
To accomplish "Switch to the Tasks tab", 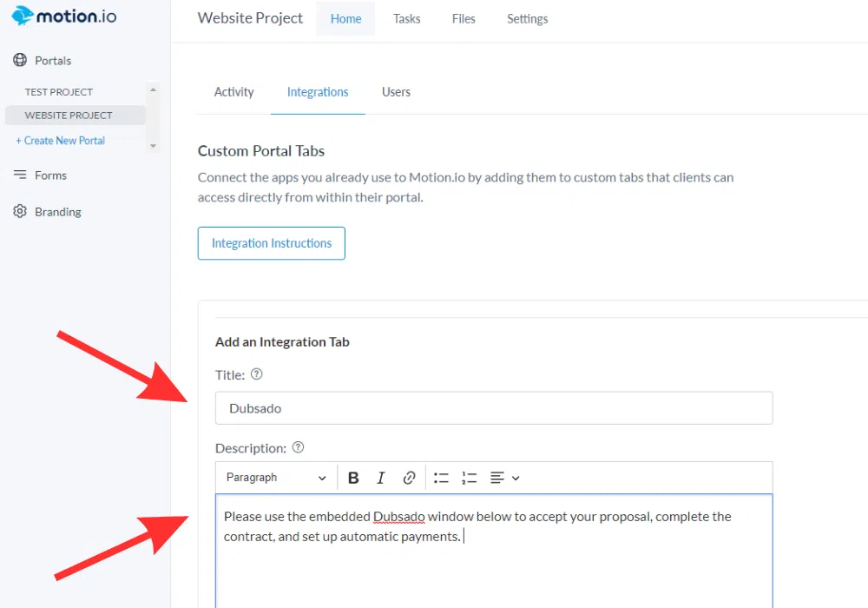I will pos(406,18).
